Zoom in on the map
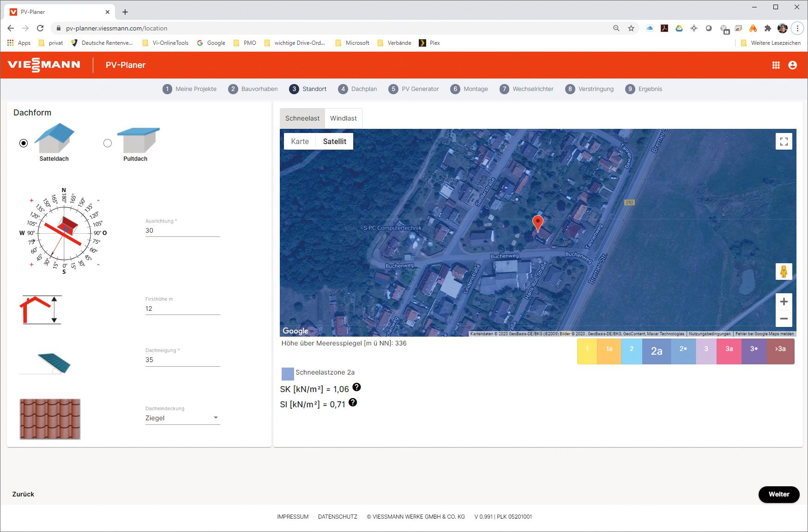This screenshot has width=808, height=532. pos(784,302)
